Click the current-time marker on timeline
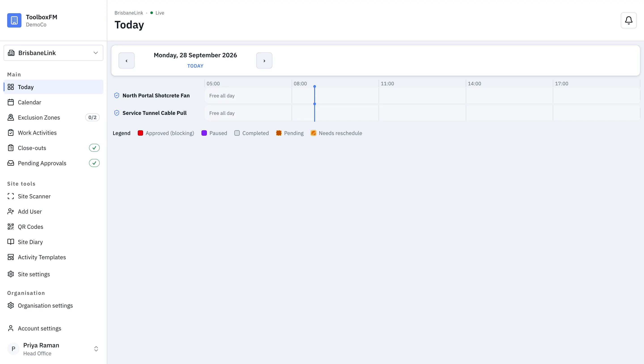 (x=314, y=103)
